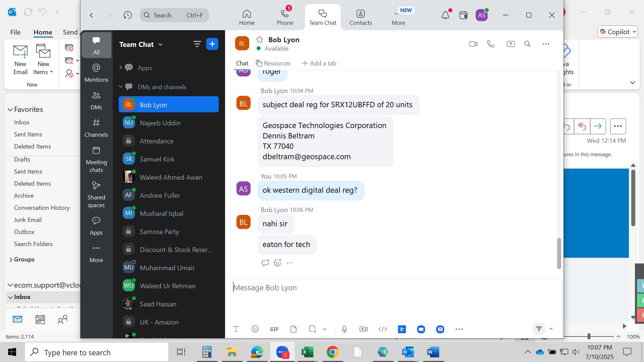This screenshot has height=362, width=644.
Task: Insert a GIF in the message
Action: [274, 329]
